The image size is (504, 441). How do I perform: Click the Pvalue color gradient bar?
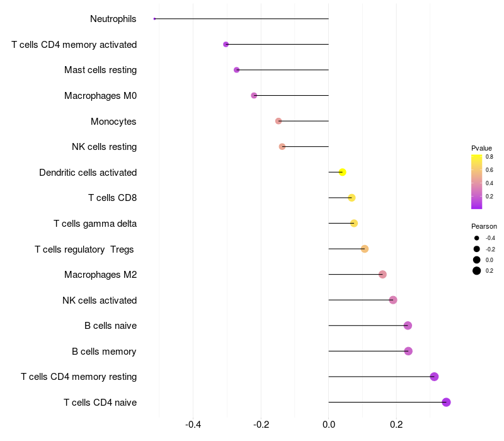pos(477,182)
